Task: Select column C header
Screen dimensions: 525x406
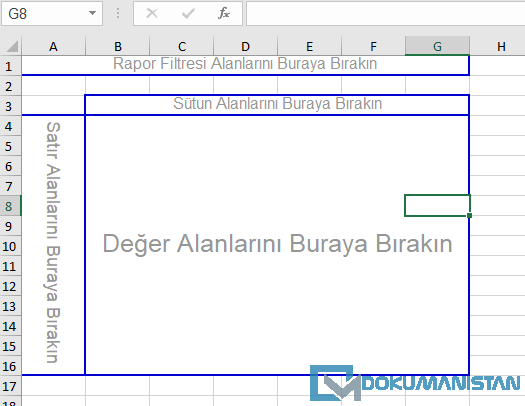Action: pyautogui.click(x=181, y=46)
